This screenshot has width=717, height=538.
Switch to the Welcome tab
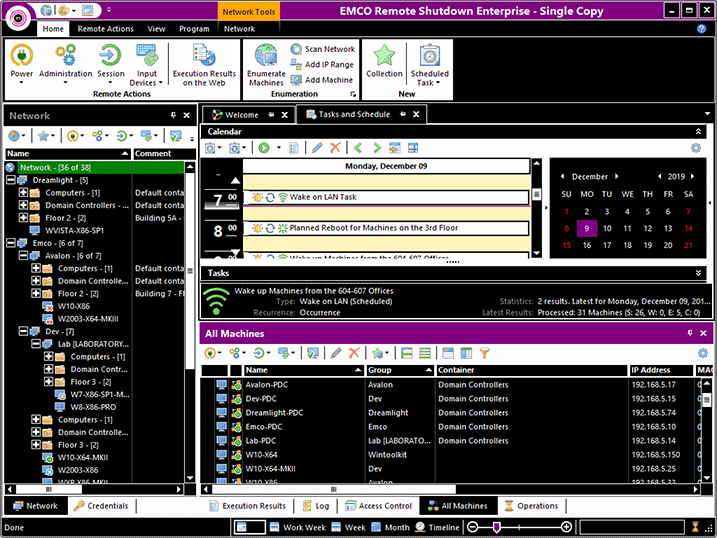236,115
